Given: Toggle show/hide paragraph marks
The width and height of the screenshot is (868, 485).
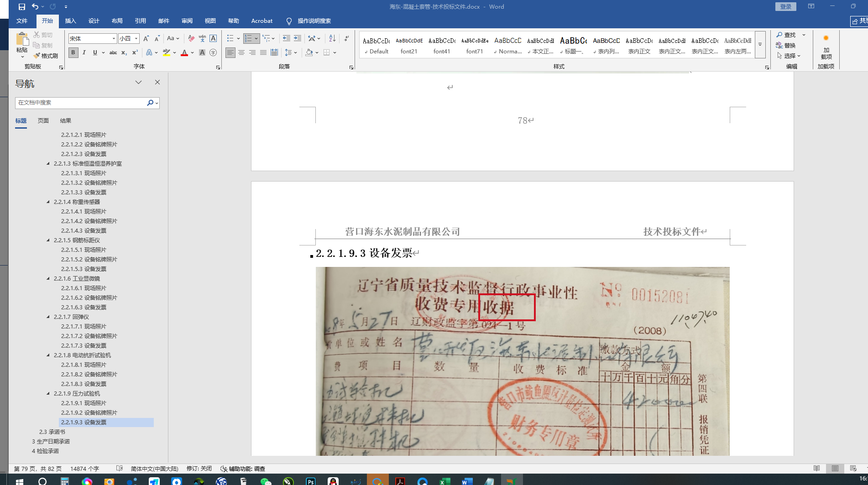Looking at the screenshot, I should coord(347,39).
